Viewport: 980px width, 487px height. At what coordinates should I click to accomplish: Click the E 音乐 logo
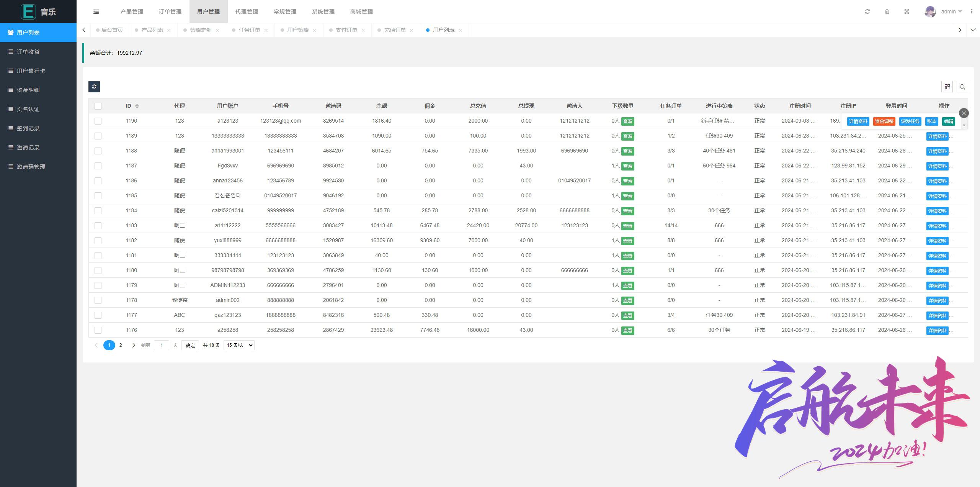click(38, 11)
